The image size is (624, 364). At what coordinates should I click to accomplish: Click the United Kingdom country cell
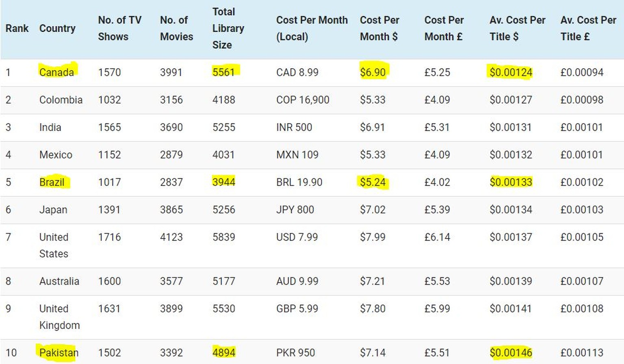(x=59, y=317)
